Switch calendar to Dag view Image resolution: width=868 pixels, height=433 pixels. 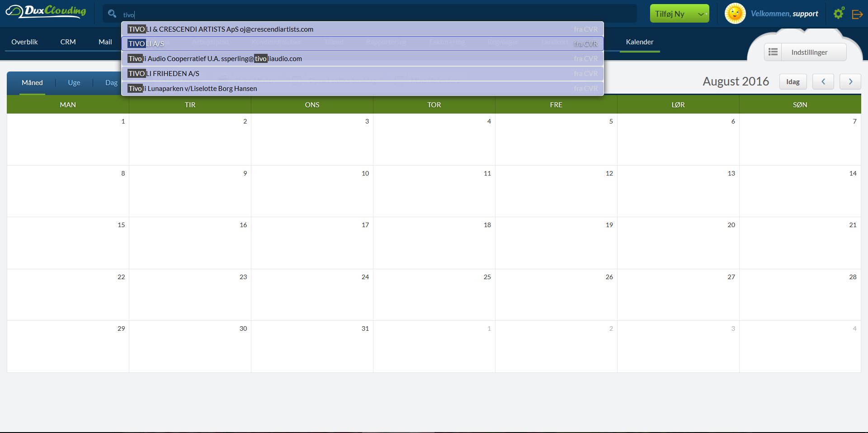click(111, 83)
